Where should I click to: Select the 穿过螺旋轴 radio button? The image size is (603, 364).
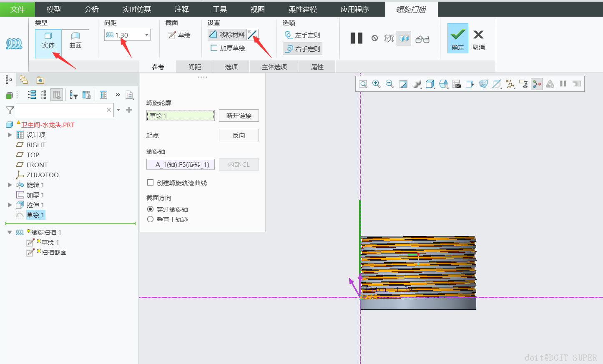[x=151, y=209]
